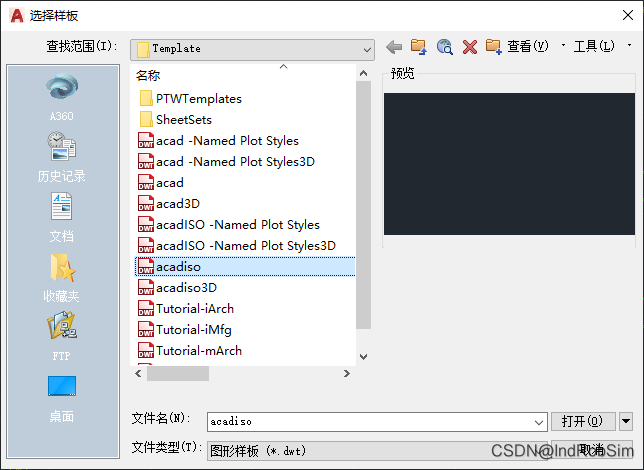Expand the 文件名 filename dropdown arrow
This screenshot has height=470, width=644.
tap(539, 422)
